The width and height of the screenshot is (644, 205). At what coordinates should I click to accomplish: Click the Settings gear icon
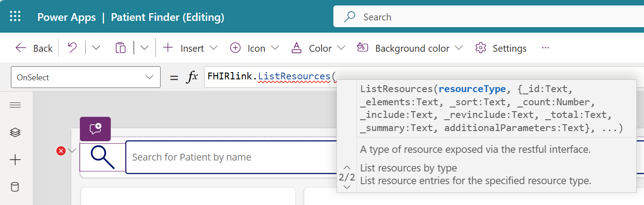pyautogui.click(x=481, y=48)
